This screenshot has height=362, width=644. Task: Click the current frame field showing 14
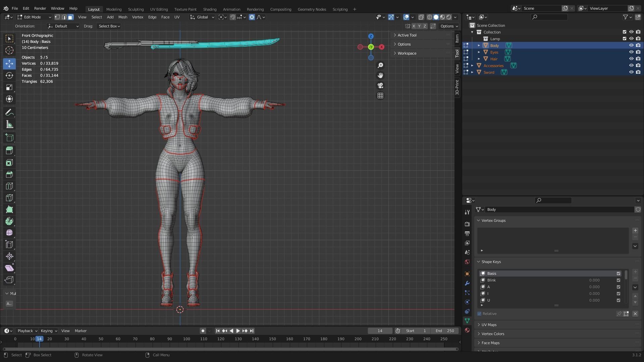click(380, 331)
